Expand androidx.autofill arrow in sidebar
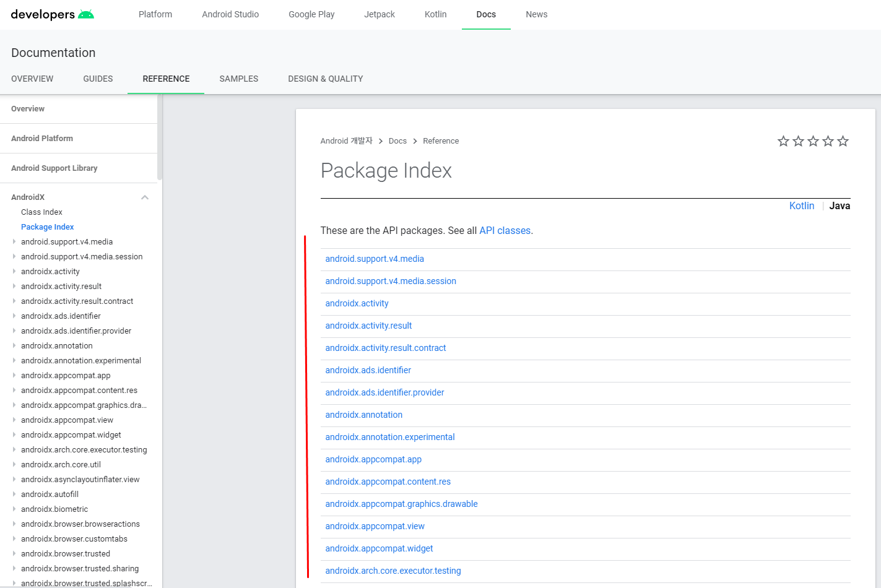 [x=14, y=494]
